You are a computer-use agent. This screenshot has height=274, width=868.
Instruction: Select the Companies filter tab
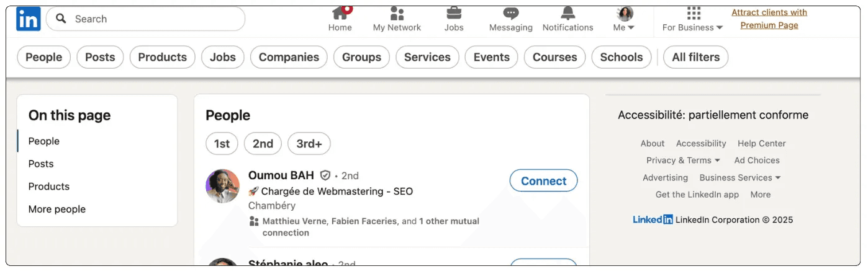(x=289, y=57)
